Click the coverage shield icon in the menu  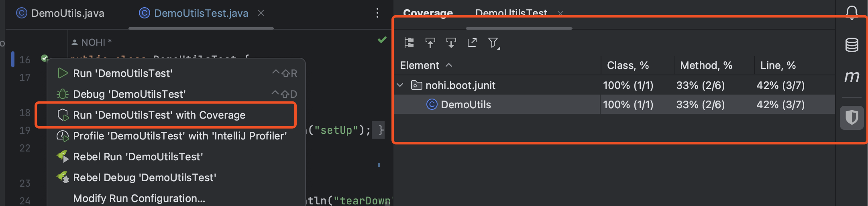point(63,115)
